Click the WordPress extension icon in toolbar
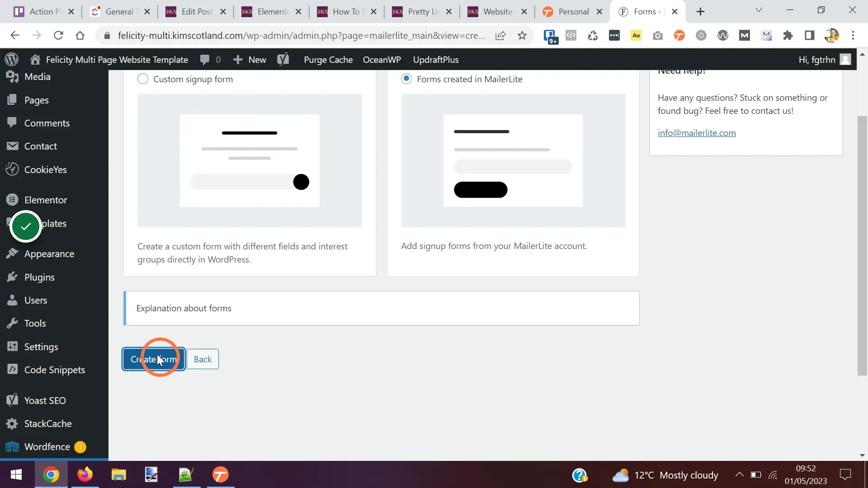This screenshot has width=868, height=488. [723, 35]
